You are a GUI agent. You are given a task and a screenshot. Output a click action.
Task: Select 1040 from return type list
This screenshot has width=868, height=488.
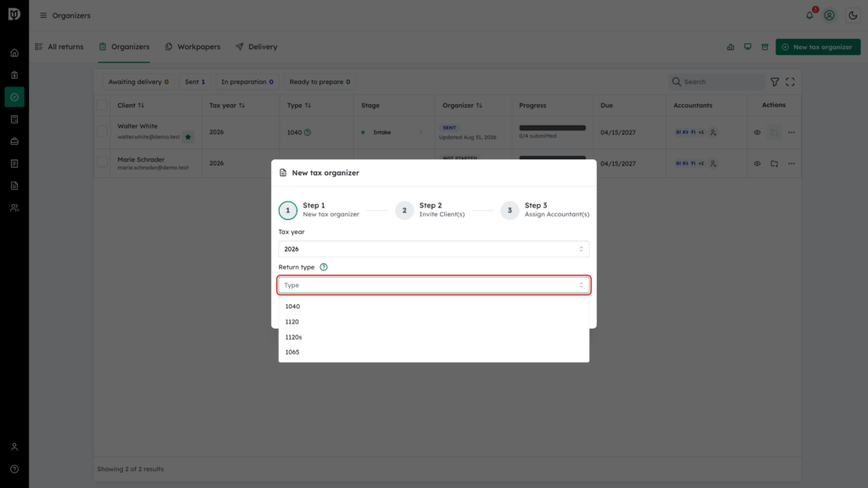[433, 307]
